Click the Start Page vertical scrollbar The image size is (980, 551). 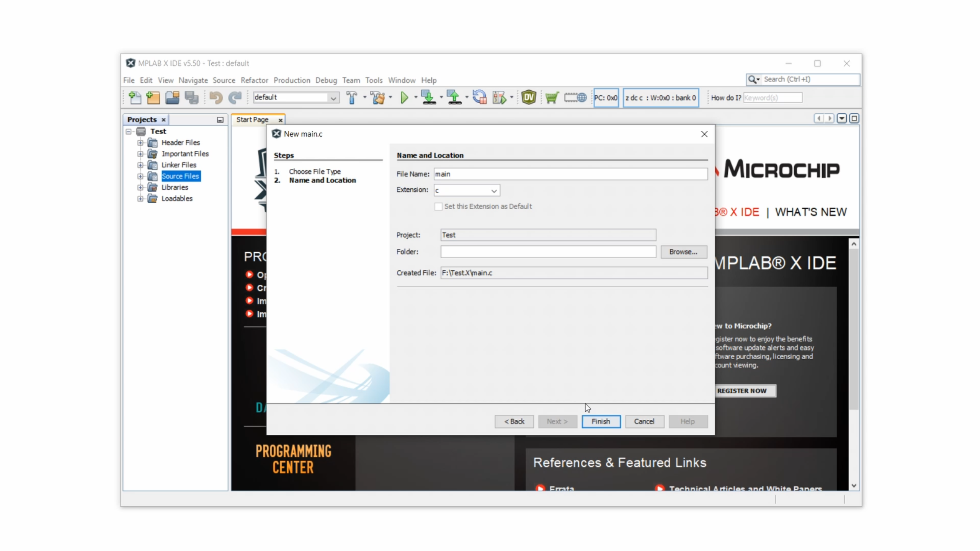tap(853, 329)
